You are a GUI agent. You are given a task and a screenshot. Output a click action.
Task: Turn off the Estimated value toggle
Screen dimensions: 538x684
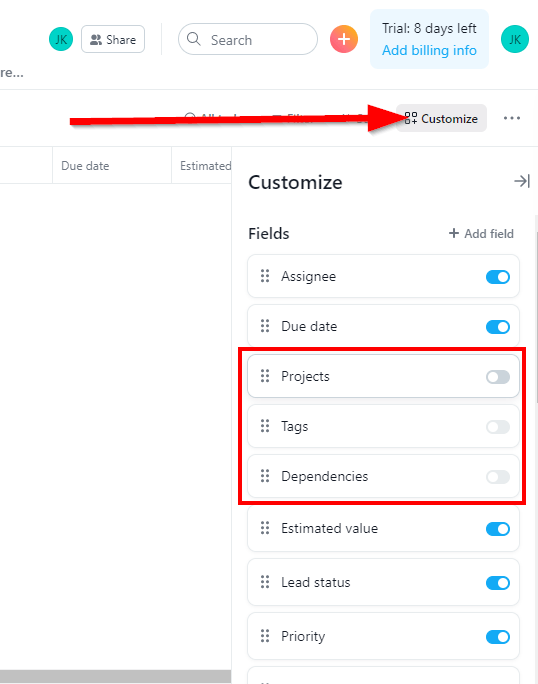tap(498, 529)
